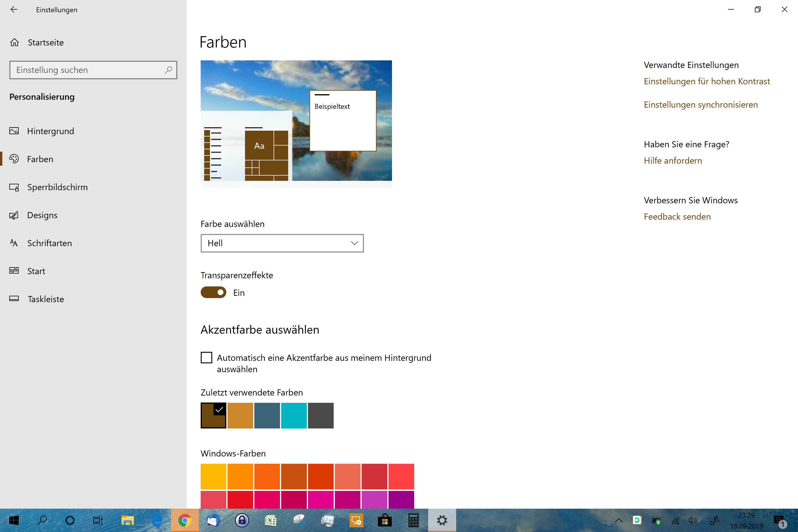Open Hintergrund settings page
This screenshot has width=798, height=532.
(50, 131)
